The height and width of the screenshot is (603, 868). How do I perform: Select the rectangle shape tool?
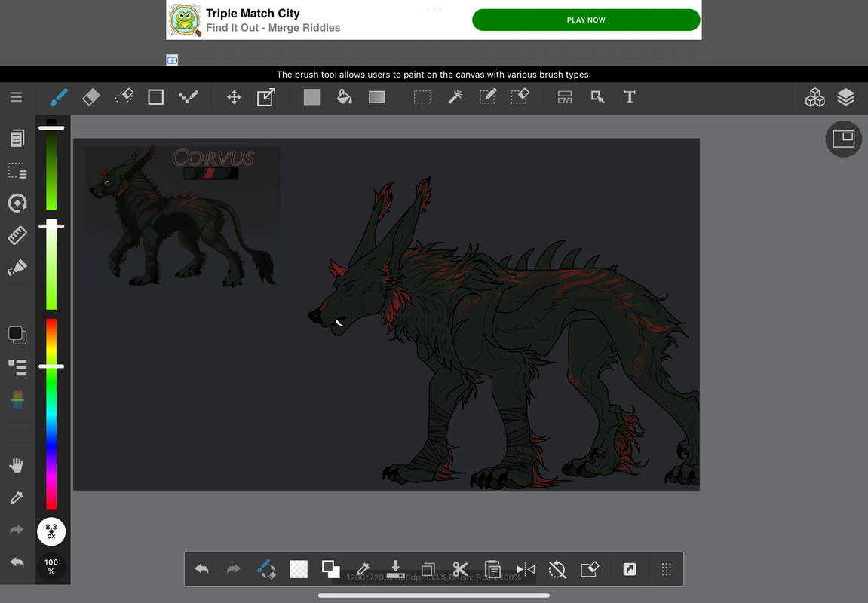(x=155, y=97)
